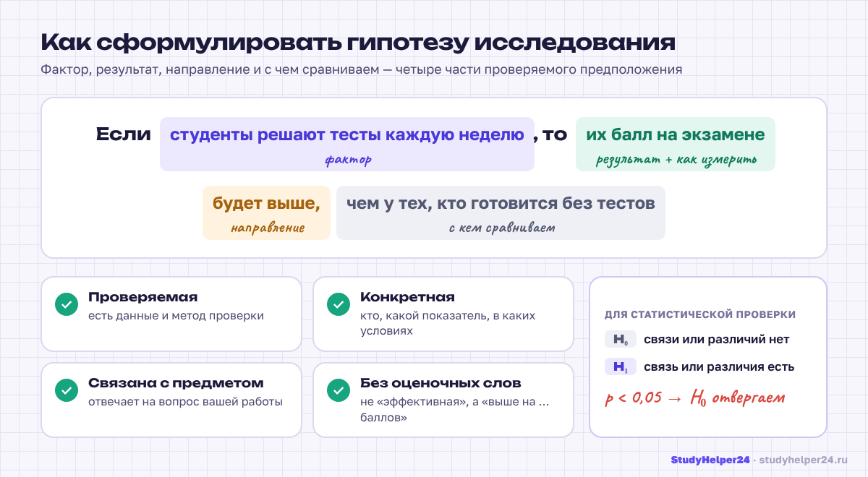The image size is (868, 477).
Task: Select the grey chip «чем у тех, кто готовится без тестов»
Action: [x=501, y=212]
